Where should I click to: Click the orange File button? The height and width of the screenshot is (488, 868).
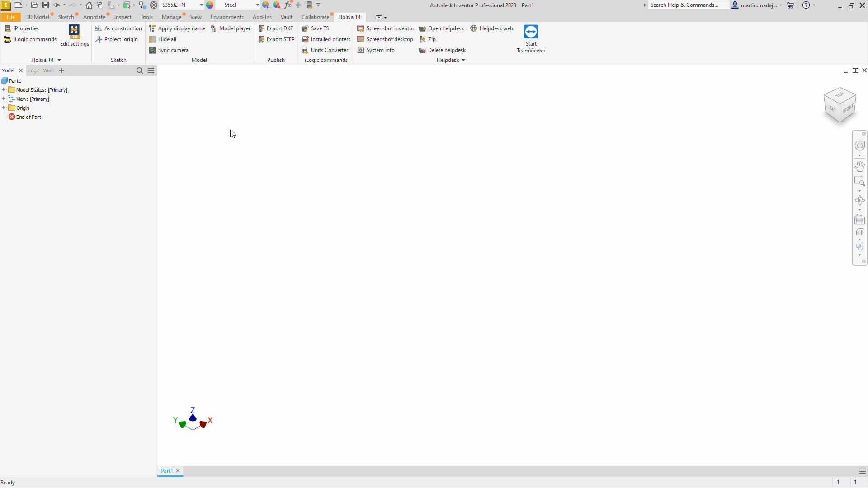point(11,17)
